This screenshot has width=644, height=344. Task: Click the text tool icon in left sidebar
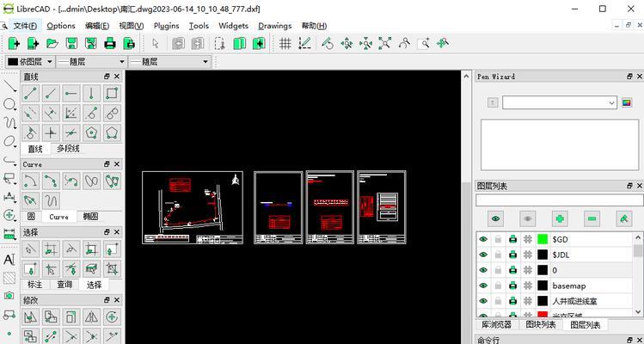coord(9,260)
